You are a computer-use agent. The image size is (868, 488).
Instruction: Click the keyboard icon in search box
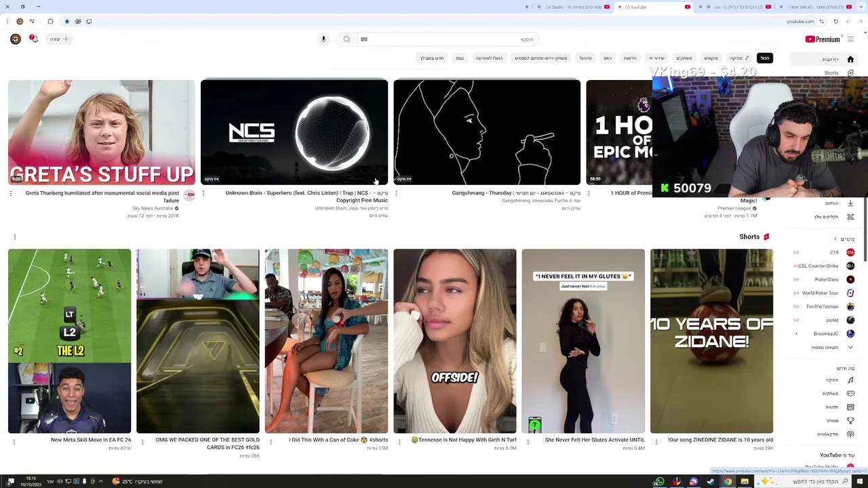[364, 39]
